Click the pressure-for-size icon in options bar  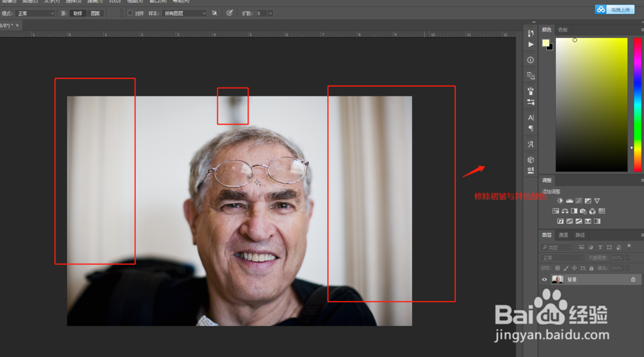230,13
